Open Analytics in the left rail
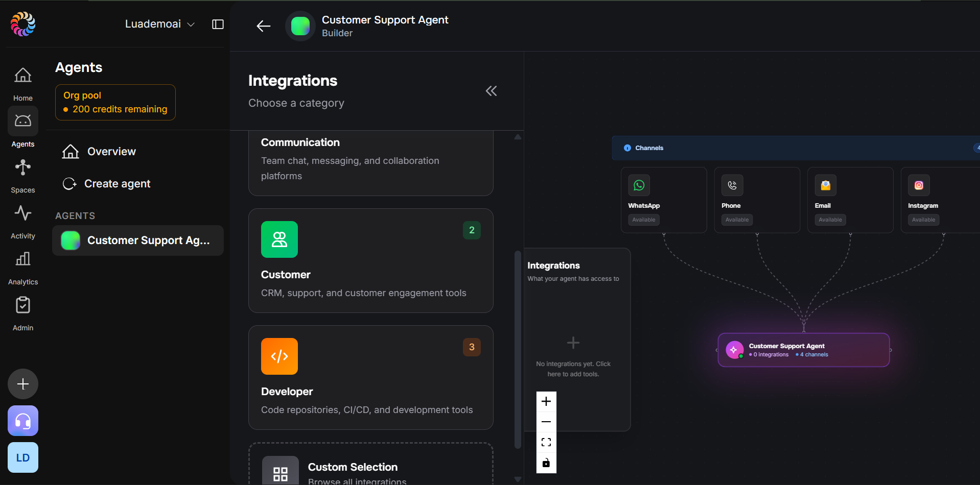 pos(23,268)
